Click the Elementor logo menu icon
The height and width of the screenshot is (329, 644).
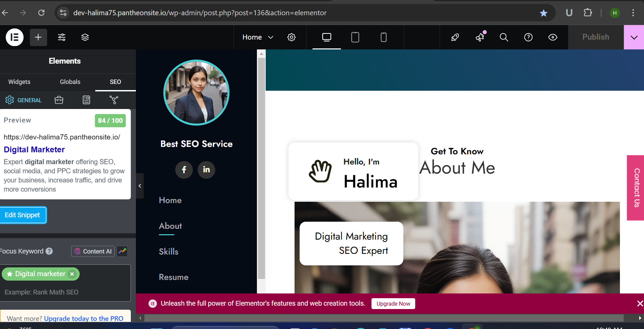point(15,37)
